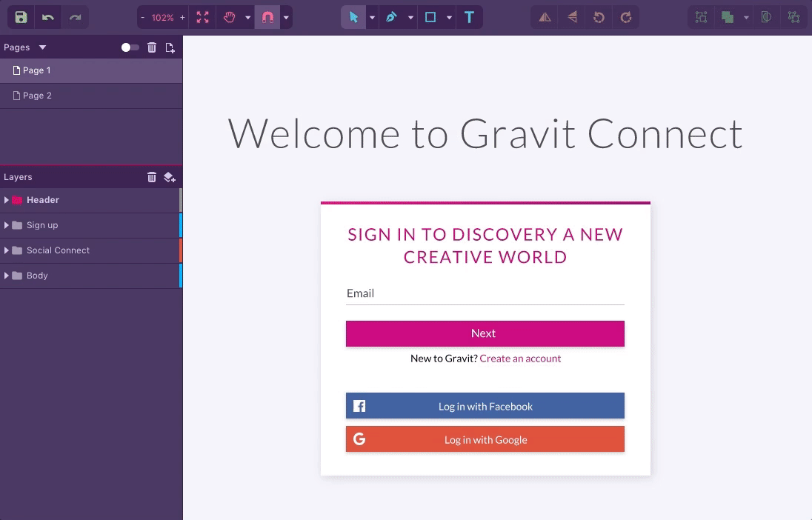Viewport: 812px width, 520px height.
Task: Click the Facebook logo icon on the canvas
Action: tap(359, 406)
